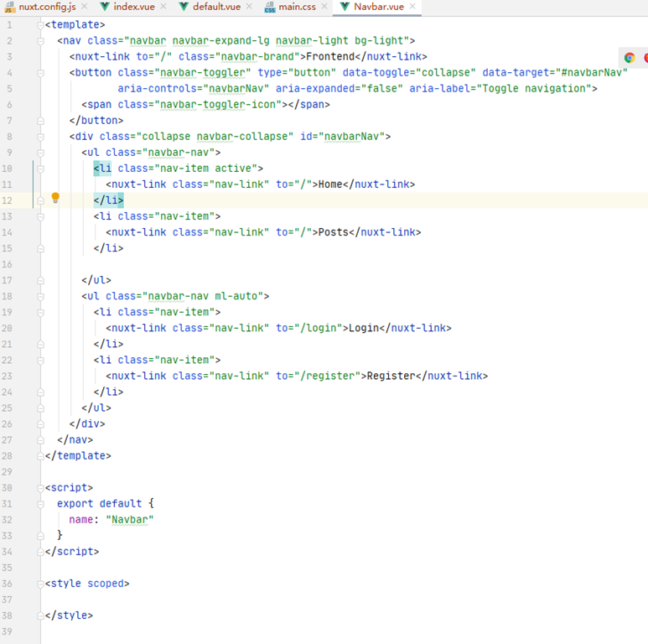The image size is (648, 644).
Task: Collapse the style scoped block on line 36
Action: pos(40,584)
